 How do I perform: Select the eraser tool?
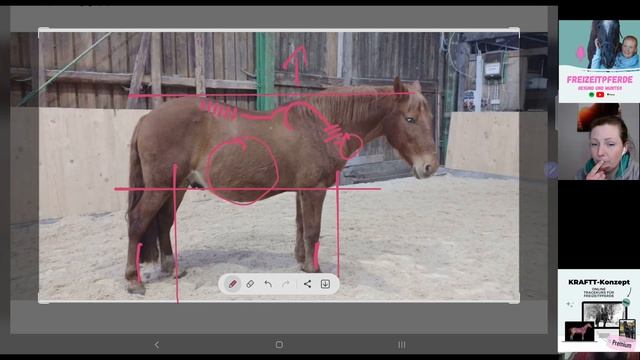click(250, 284)
